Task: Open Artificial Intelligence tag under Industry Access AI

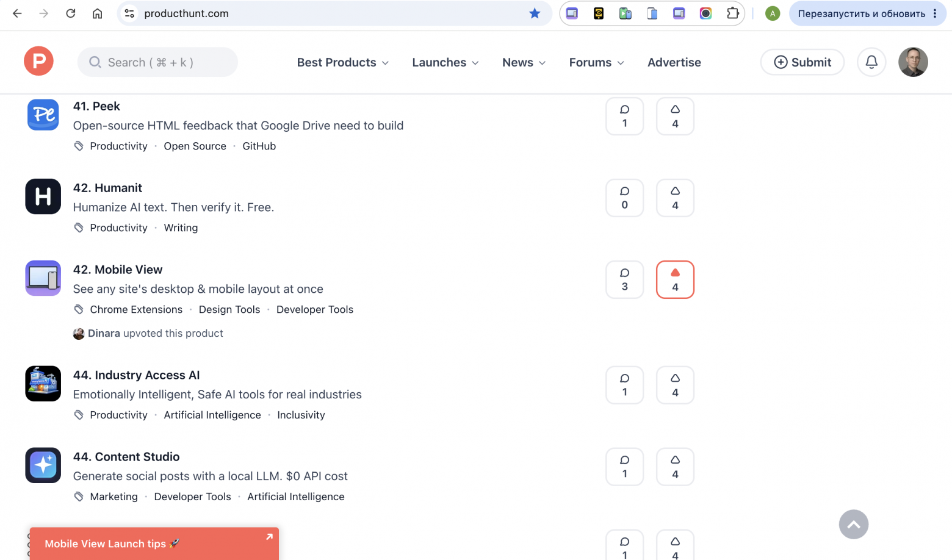Action: (212, 415)
